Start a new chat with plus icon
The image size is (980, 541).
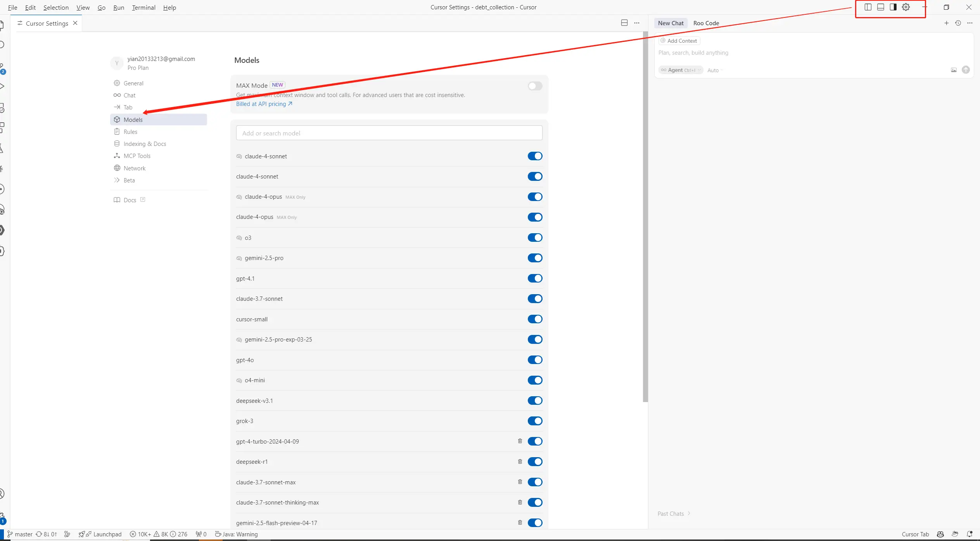(947, 23)
